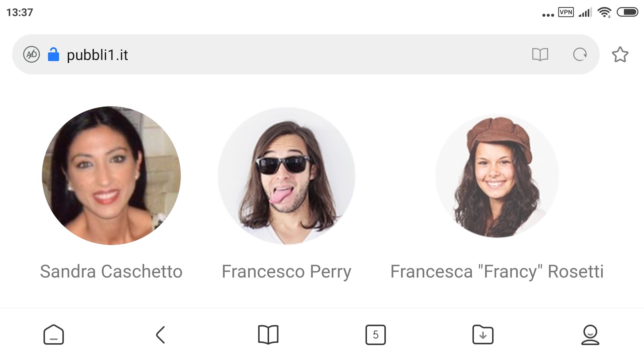Open bookmarks from bottom toolbar

[x=268, y=335]
